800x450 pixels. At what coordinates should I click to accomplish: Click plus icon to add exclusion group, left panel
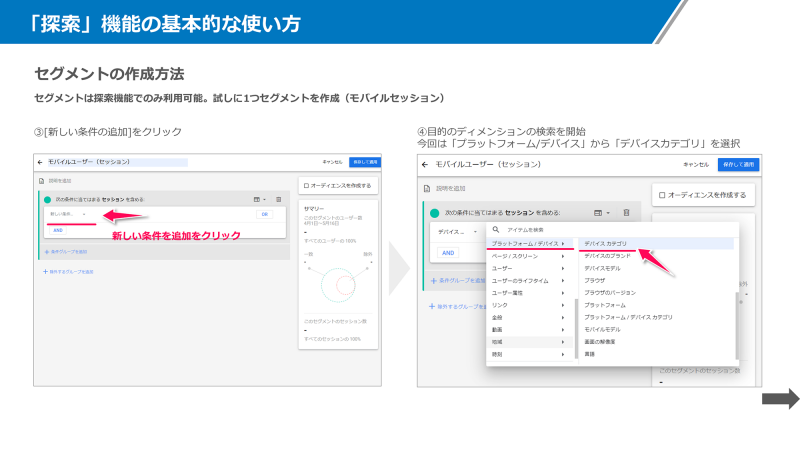point(44,271)
